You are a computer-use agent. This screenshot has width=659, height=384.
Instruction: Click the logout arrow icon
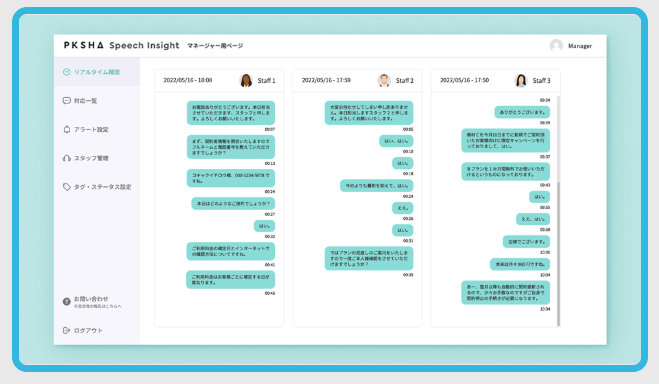(66, 330)
